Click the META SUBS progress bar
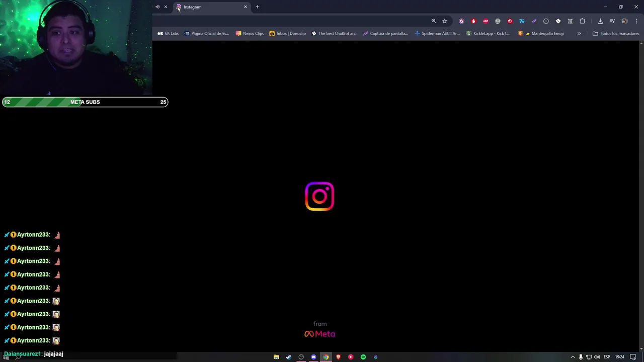This screenshot has width=644, height=362. pyautogui.click(x=85, y=102)
